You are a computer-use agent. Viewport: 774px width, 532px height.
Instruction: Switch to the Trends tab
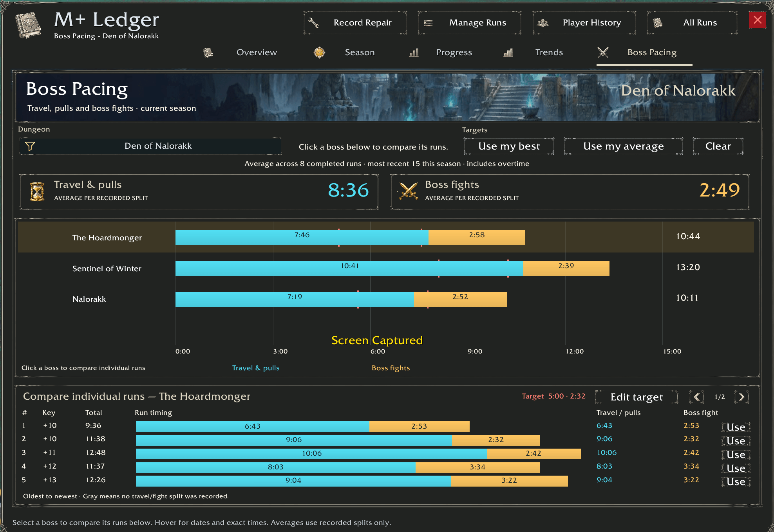pyautogui.click(x=549, y=52)
